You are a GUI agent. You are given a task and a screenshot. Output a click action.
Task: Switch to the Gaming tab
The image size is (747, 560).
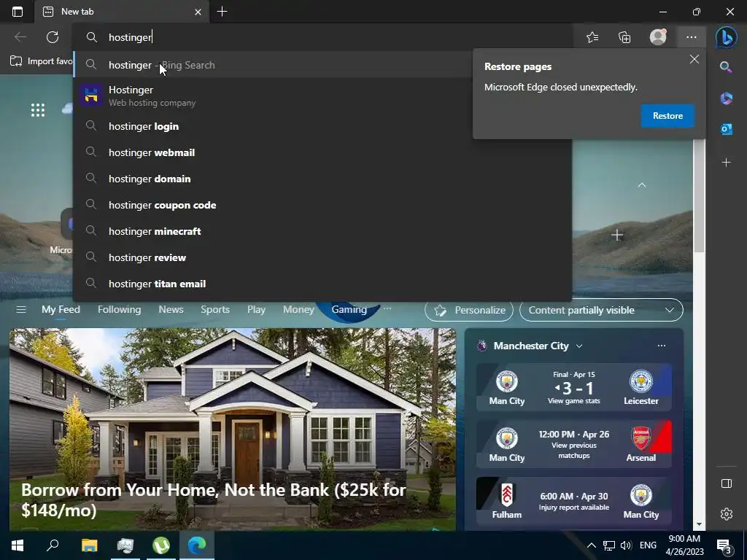pyautogui.click(x=349, y=309)
